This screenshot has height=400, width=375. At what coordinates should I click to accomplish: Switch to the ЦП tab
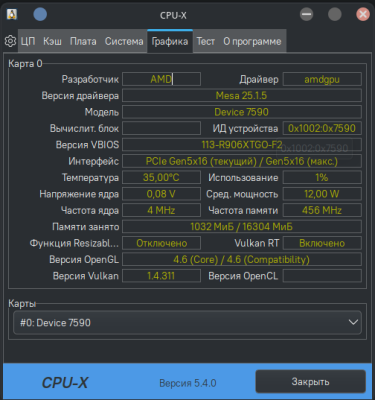[28, 41]
